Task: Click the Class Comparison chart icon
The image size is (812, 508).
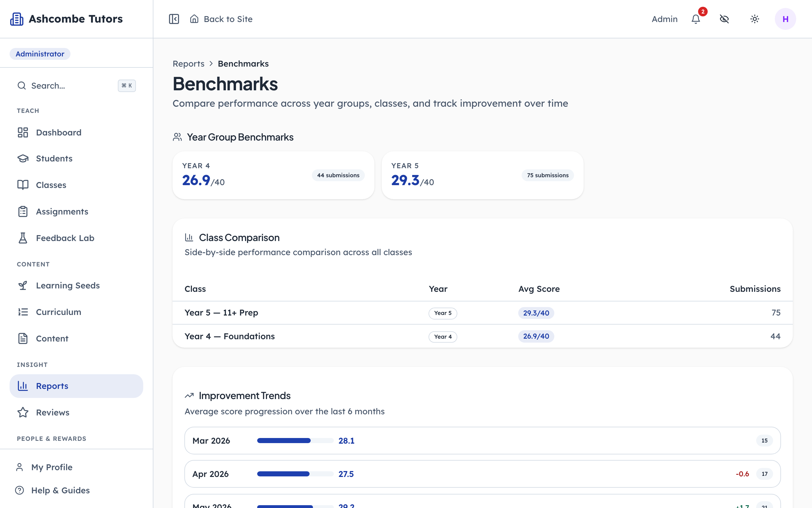Action: click(189, 238)
